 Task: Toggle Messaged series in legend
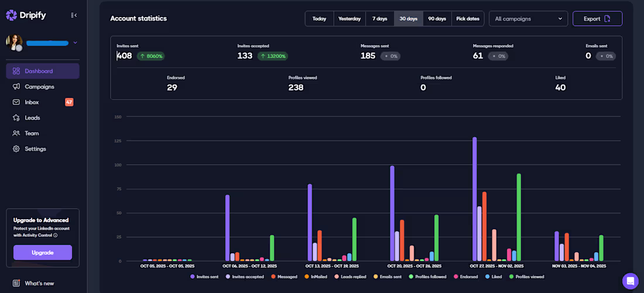pos(284,277)
